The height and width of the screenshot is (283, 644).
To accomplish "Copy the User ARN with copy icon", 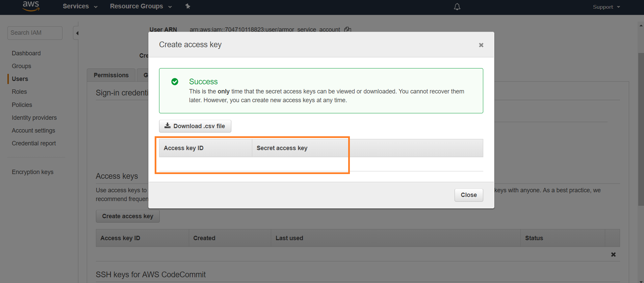I will 347,30.
